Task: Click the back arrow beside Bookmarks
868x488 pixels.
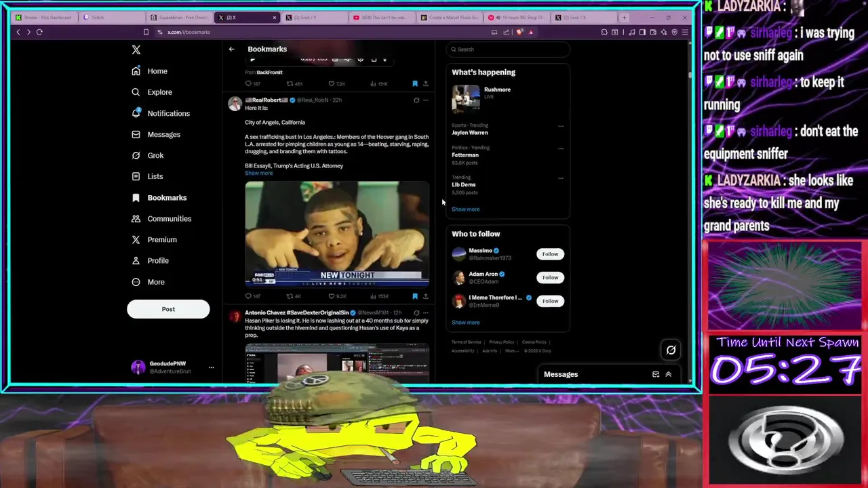Action: tap(231, 49)
